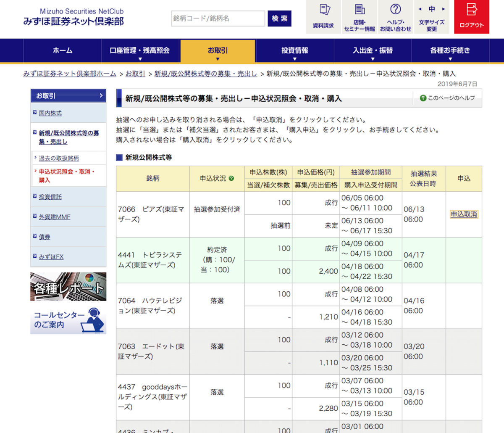
Task: Click the ログアウト logout icon button
Action: [x=471, y=16]
